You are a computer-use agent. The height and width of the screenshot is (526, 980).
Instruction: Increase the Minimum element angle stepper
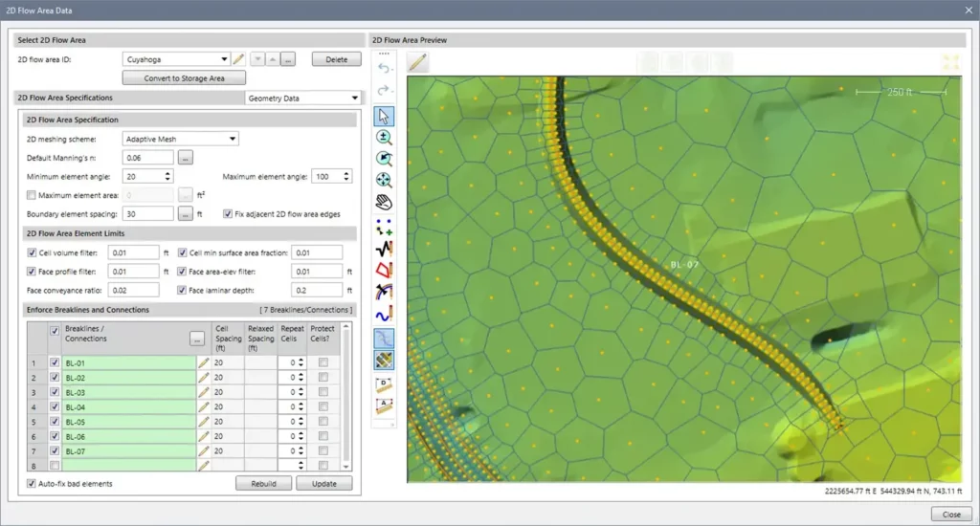168,173
